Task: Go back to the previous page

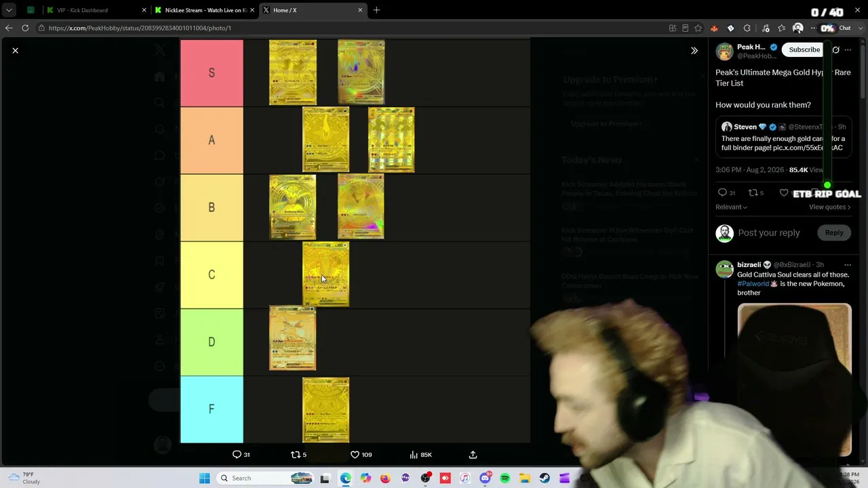Action: tap(9, 28)
